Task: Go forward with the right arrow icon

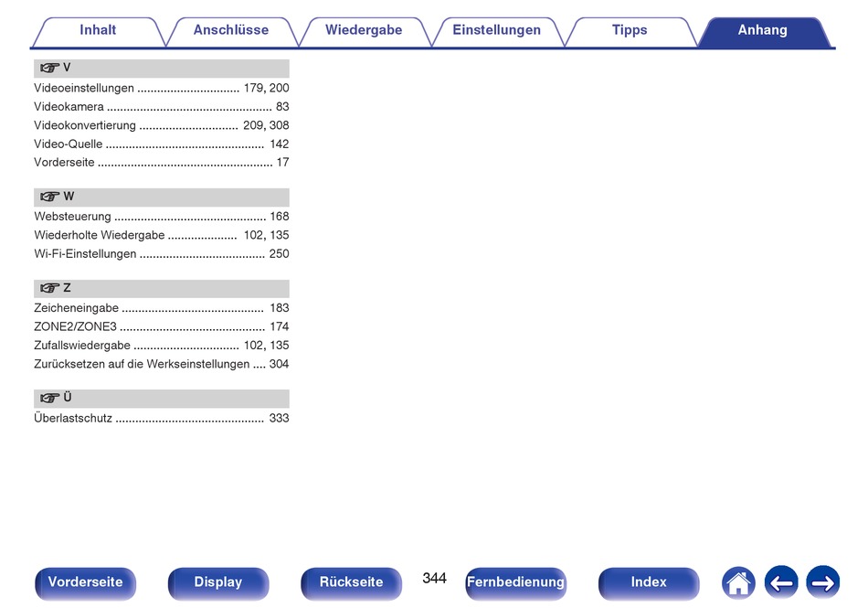Action: click(x=822, y=582)
